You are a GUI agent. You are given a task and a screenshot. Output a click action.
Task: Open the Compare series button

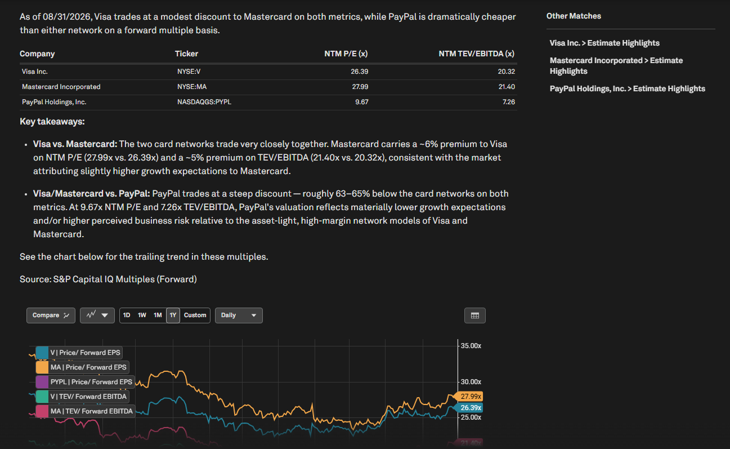[51, 315]
